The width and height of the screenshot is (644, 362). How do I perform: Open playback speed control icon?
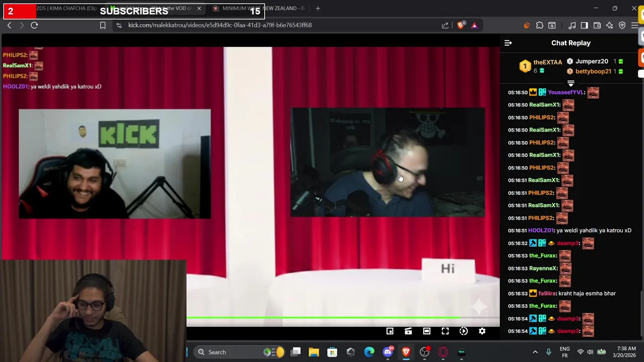463,331
